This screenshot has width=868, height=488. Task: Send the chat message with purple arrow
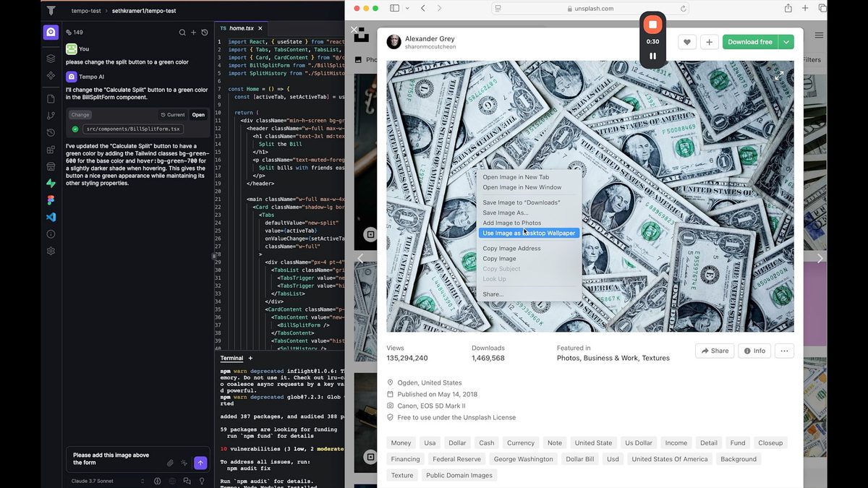point(200,463)
